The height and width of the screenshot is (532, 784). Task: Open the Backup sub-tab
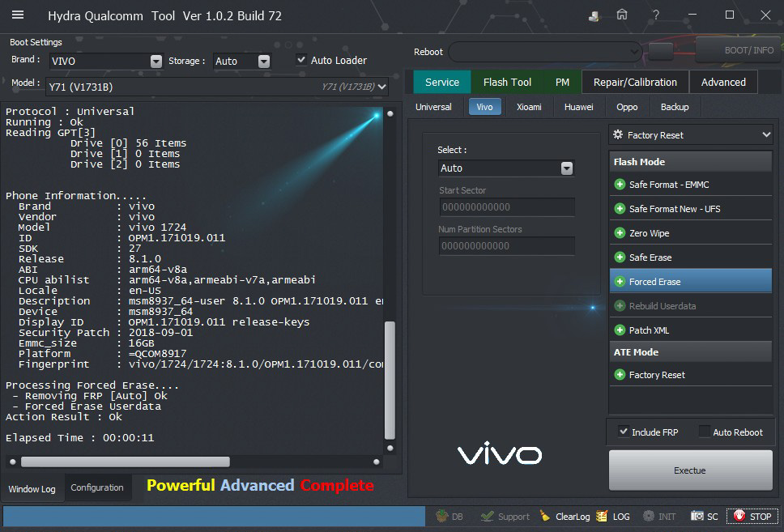pos(675,107)
